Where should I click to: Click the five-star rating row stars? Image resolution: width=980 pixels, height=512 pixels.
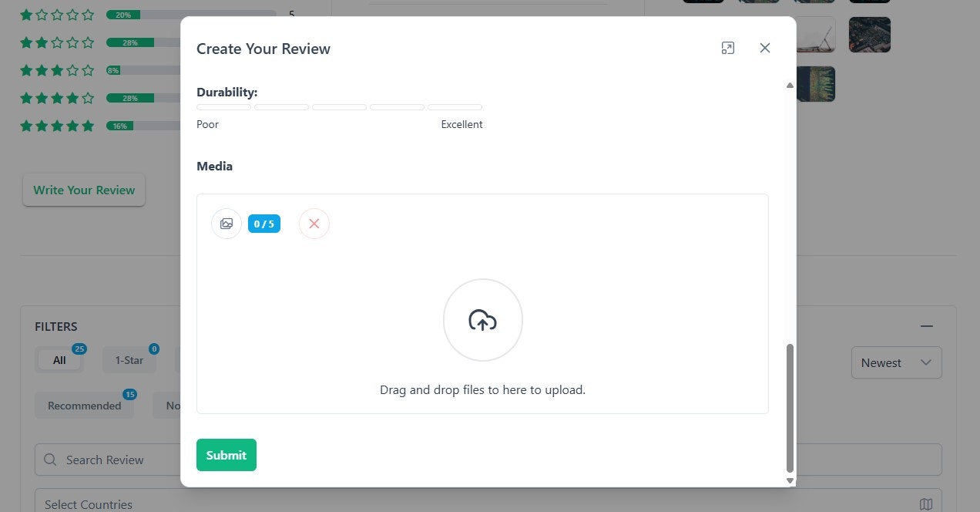coord(57,125)
